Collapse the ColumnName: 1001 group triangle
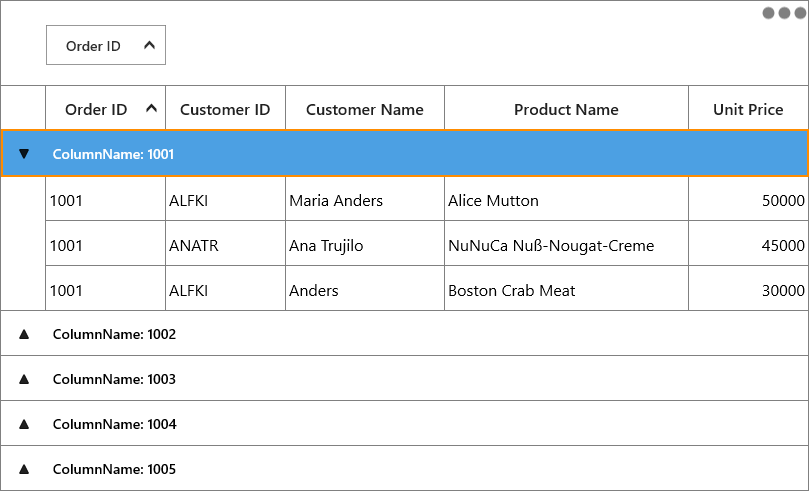 [24, 154]
